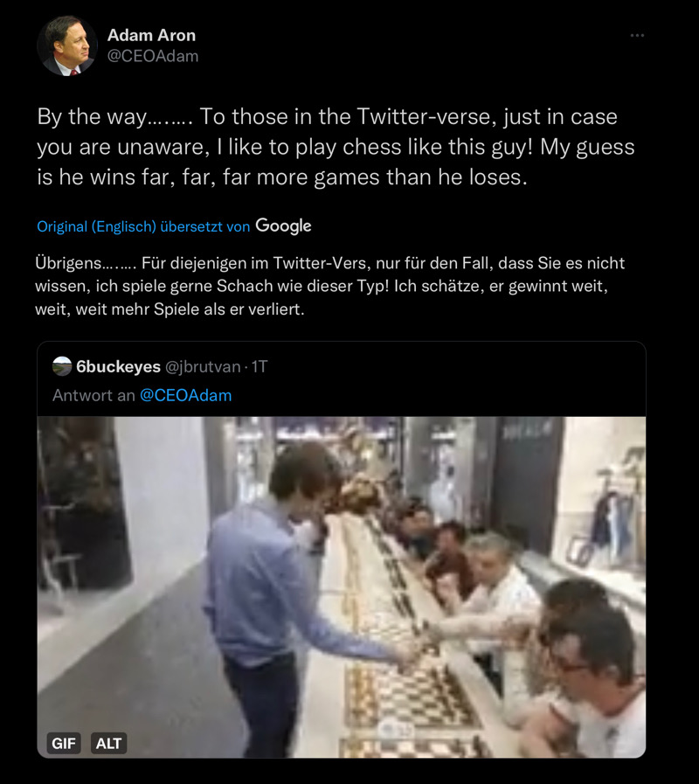This screenshot has height=784, width=699.
Task: Select the English tweet text about playing chess
Action: coord(332,147)
